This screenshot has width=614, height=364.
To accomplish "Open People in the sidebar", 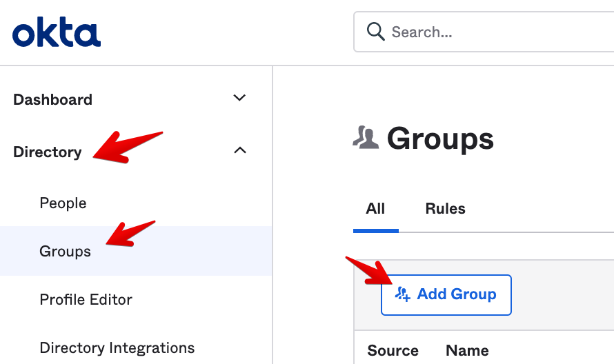I will [63, 203].
